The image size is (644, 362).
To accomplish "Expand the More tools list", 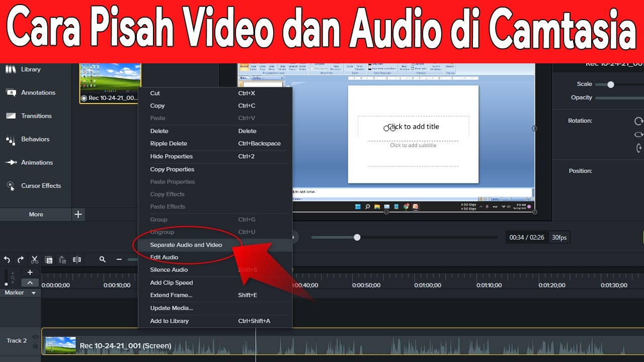I will tap(36, 214).
